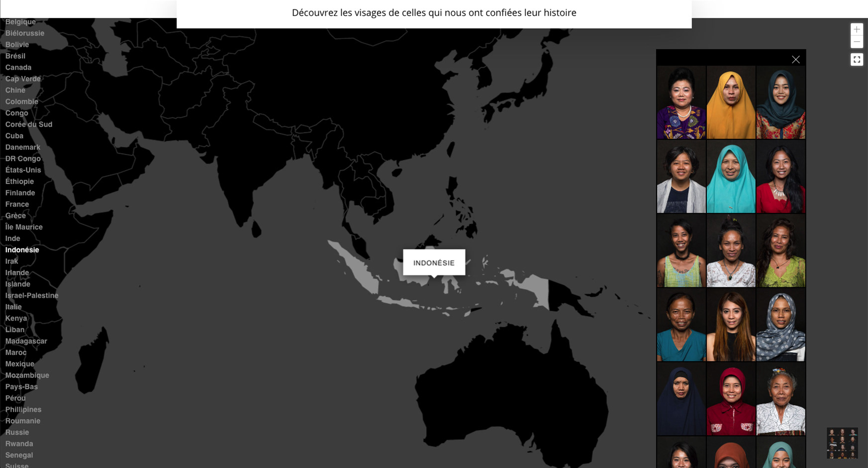The width and height of the screenshot is (868, 468).
Task: Zoom out of the map with minus button
Action: tap(857, 42)
